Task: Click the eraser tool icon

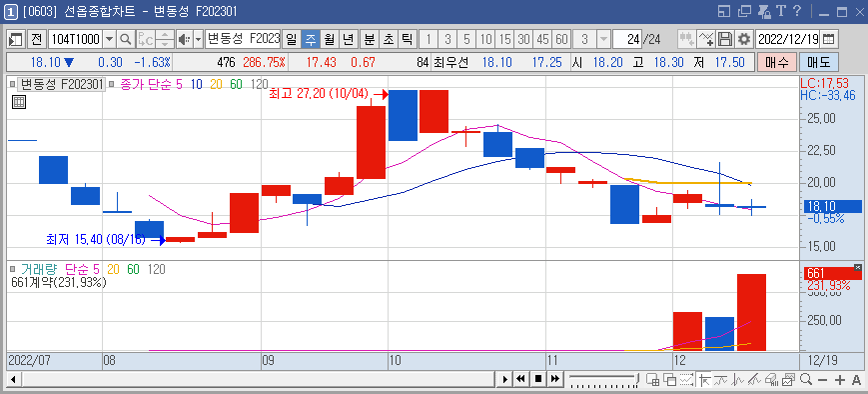Action: (772, 380)
